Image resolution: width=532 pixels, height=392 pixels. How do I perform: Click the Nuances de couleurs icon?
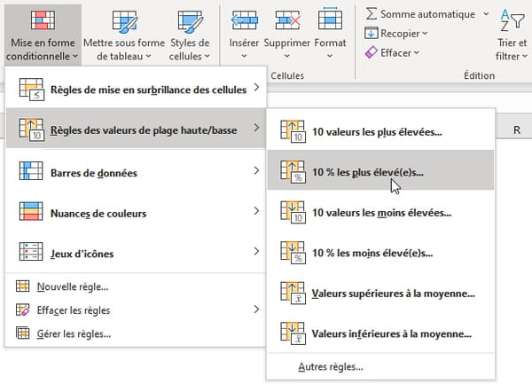[x=31, y=211]
